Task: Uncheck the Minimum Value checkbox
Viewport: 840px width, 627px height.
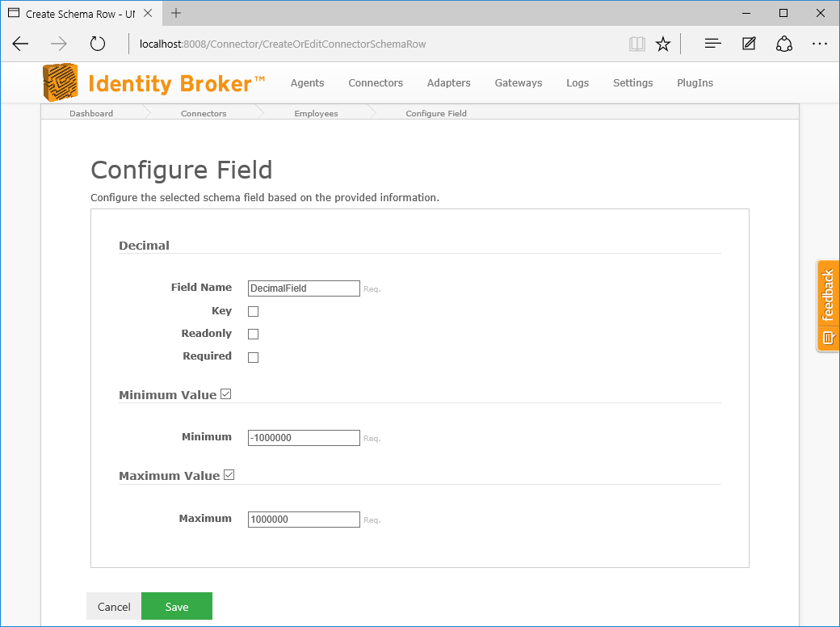Action: pos(225,393)
